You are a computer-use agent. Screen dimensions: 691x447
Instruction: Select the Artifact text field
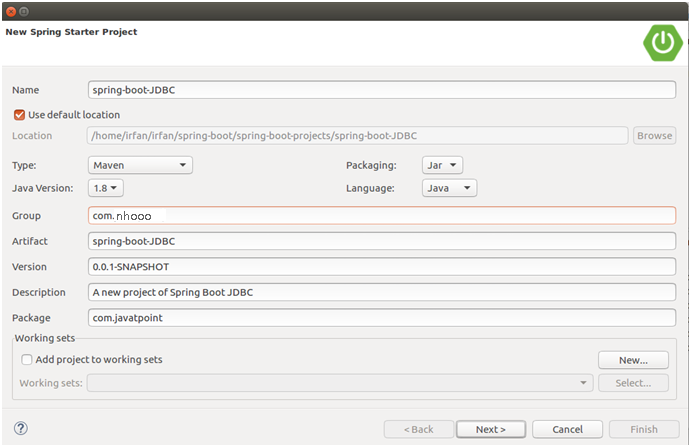(382, 241)
